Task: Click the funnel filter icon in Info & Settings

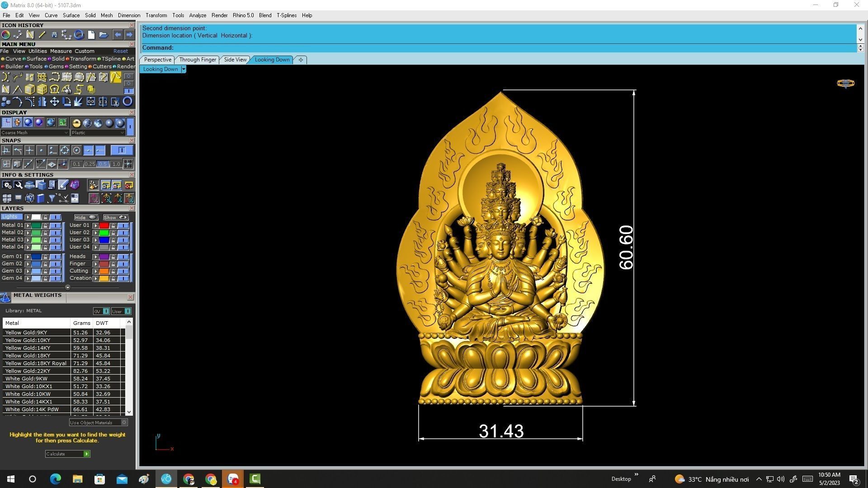Action: click(52, 198)
